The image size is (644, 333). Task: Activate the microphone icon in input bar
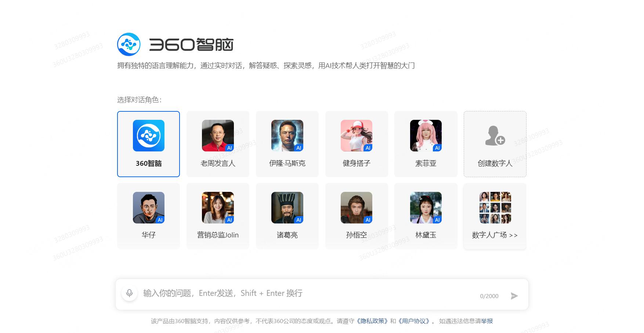(129, 293)
